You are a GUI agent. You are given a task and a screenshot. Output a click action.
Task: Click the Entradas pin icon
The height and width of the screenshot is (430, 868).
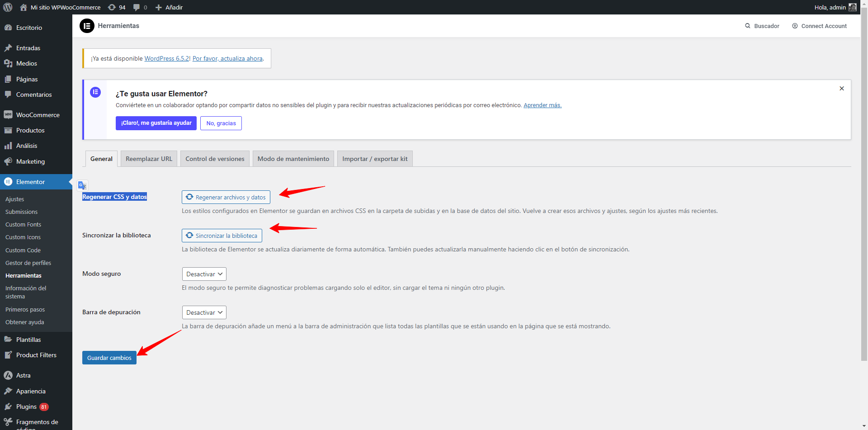(8, 48)
